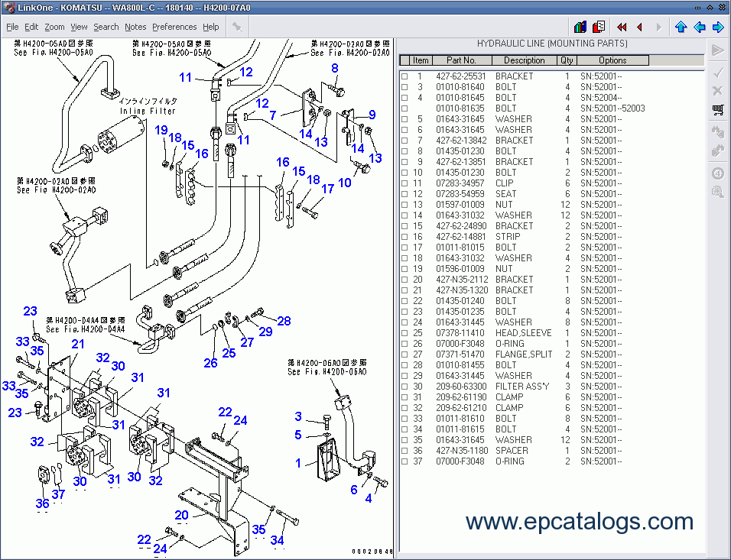
Task: Tick checkbox for item 30 FILTER ASS'Y
Action: pyautogui.click(x=404, y=387)
